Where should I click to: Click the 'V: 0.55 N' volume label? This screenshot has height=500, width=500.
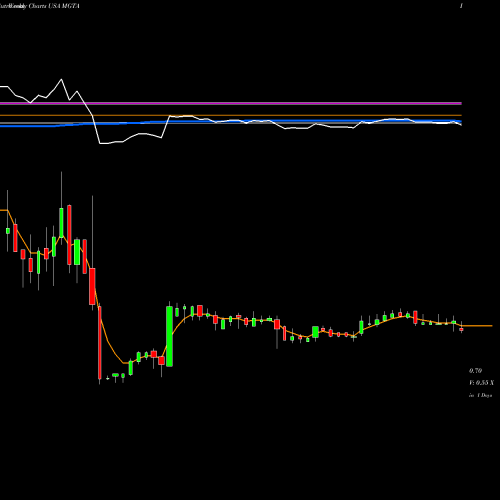481,383
